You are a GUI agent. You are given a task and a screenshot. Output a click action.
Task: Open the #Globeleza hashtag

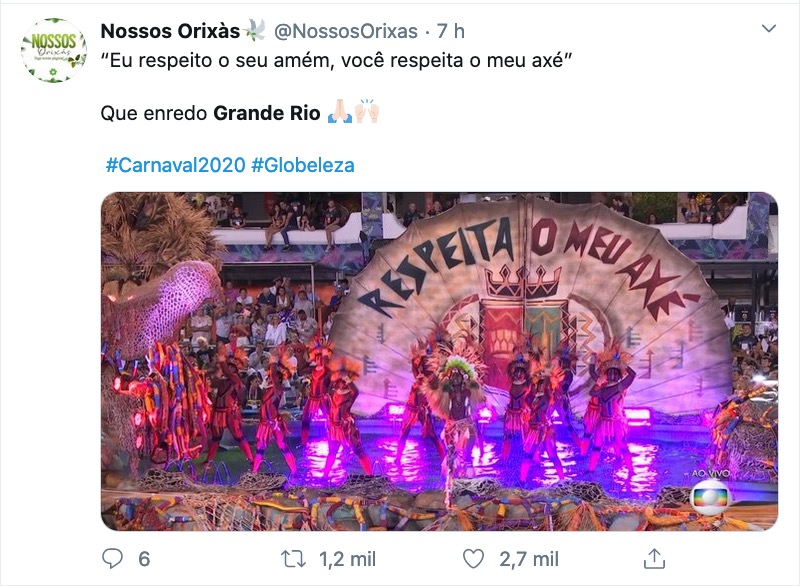click(303, 165)
